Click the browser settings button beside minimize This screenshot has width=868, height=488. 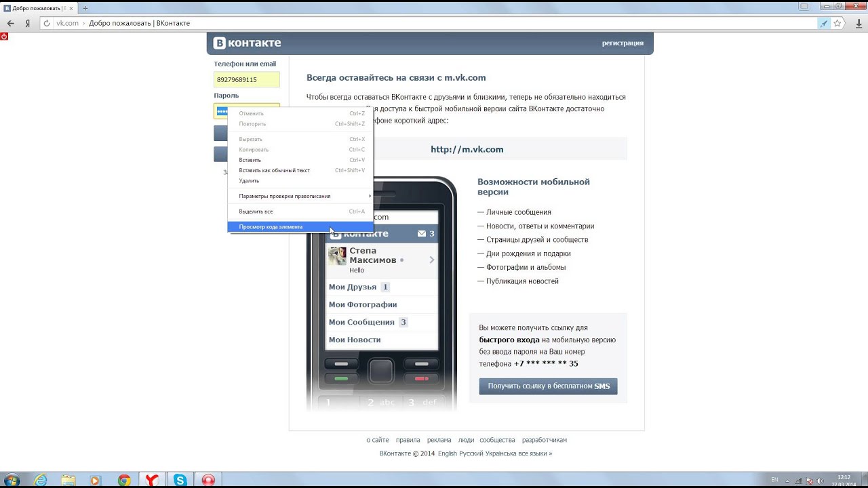coord(804,6)
